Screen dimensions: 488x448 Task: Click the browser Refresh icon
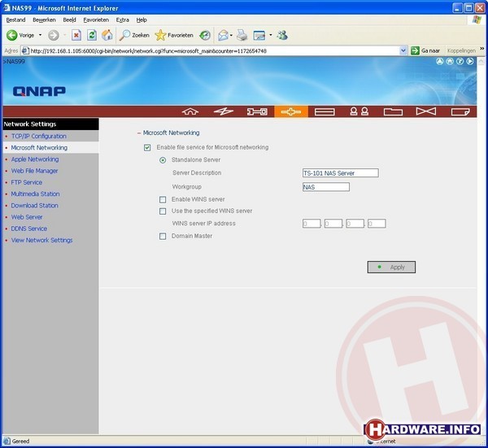point(91,35)
